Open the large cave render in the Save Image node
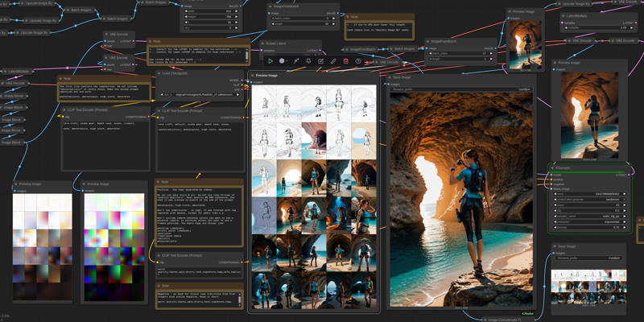Viewport: 644px width, 322px height. tap(461, 199)
